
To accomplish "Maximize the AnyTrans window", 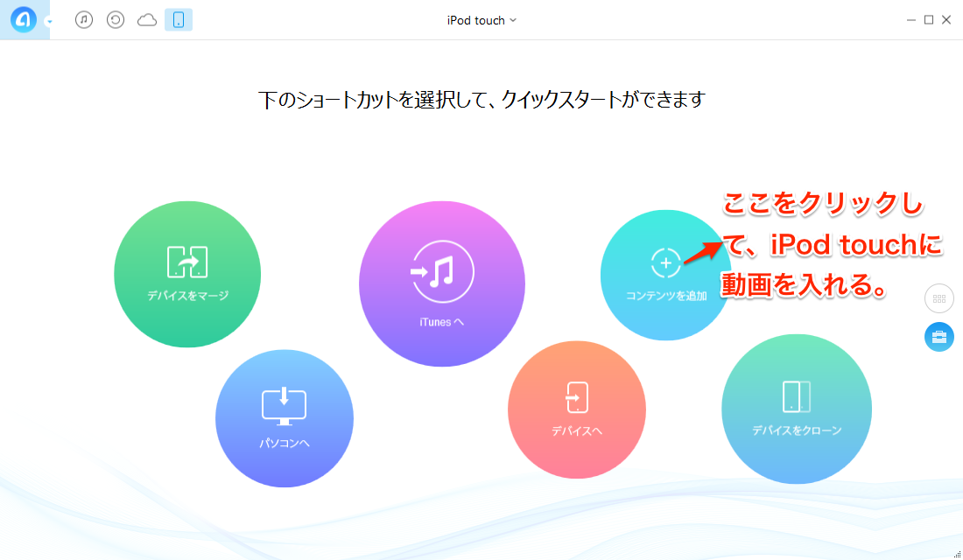I will tap(929, 20).
